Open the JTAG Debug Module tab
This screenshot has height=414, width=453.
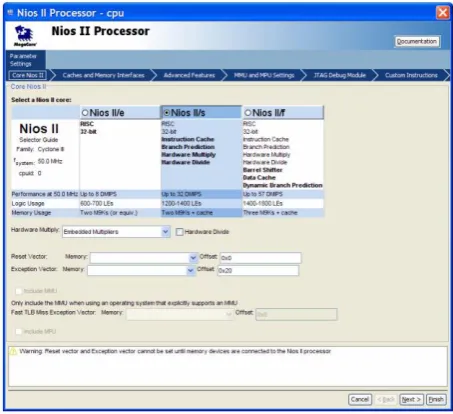339,75
